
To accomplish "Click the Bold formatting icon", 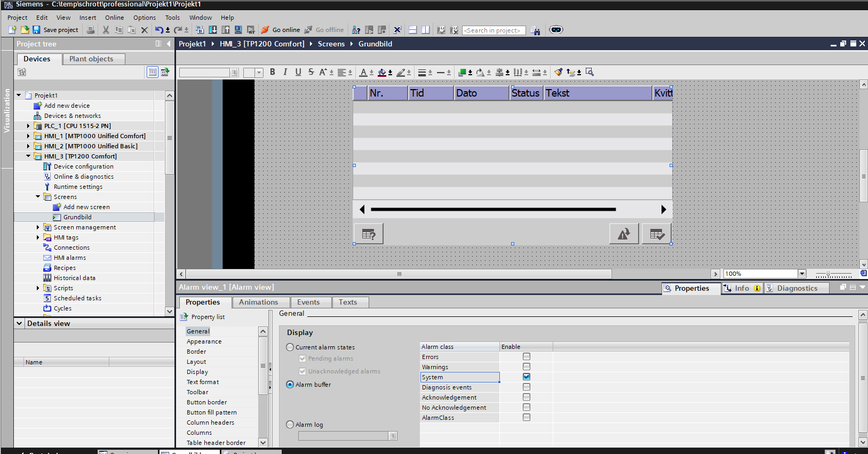I will pyautogui.click(x=273, y=72).
